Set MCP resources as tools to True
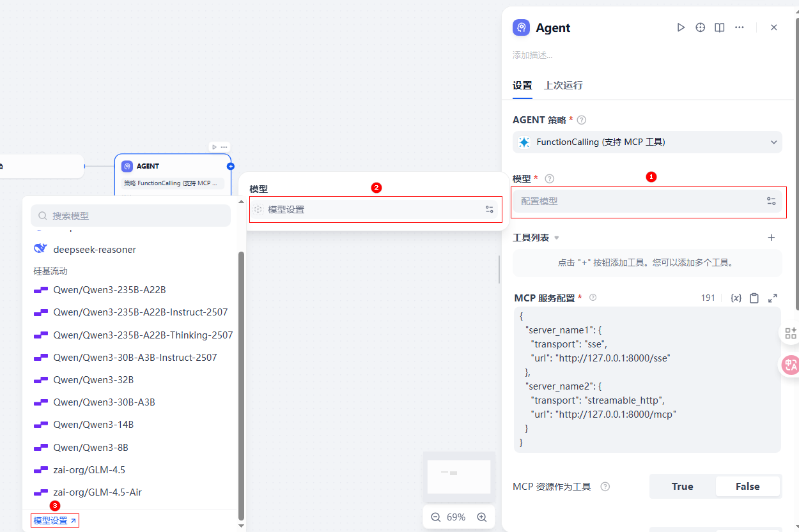 pyautogui.click(x=682, y=487)
